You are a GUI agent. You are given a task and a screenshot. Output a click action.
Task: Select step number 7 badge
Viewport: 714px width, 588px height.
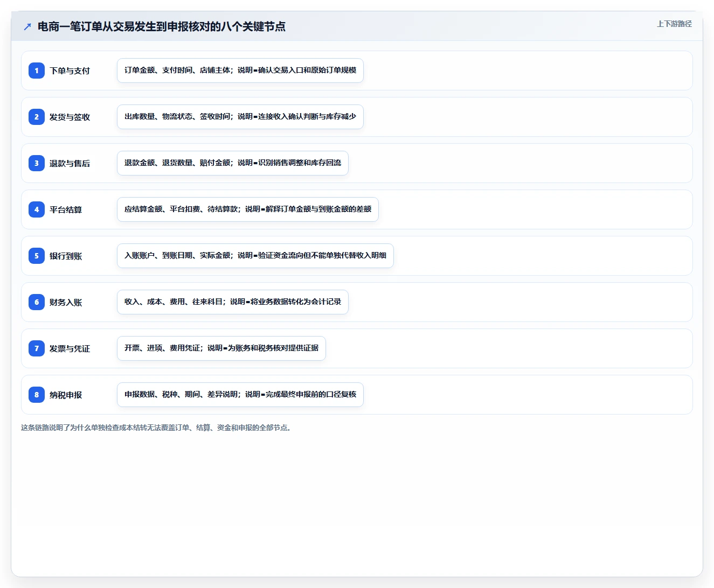pos(37,348)
